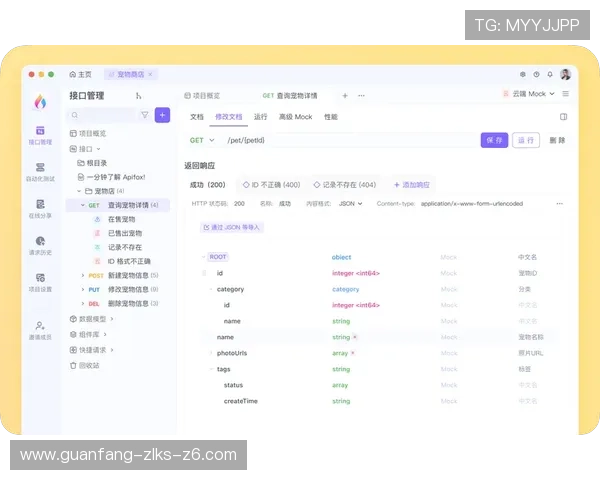This screenshot has width=600, height=480.
Task: Open the 项目概览 top tab
Action: click(202, 96)
